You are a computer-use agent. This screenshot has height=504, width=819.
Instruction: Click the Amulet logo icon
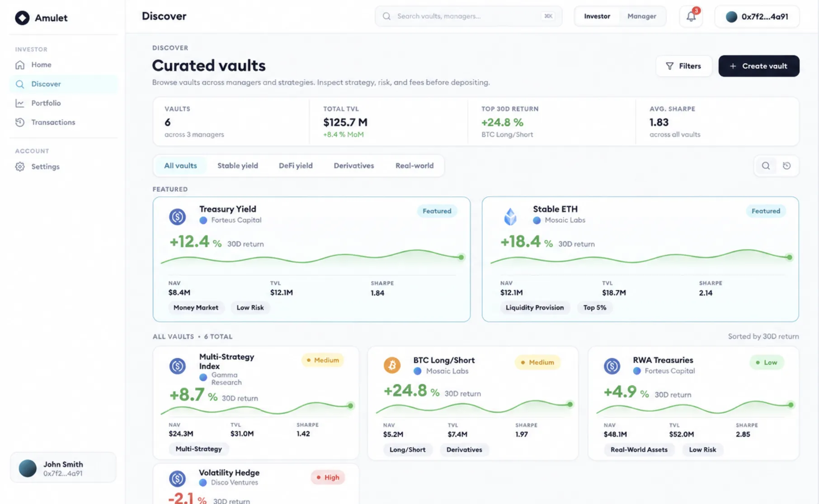22,18
